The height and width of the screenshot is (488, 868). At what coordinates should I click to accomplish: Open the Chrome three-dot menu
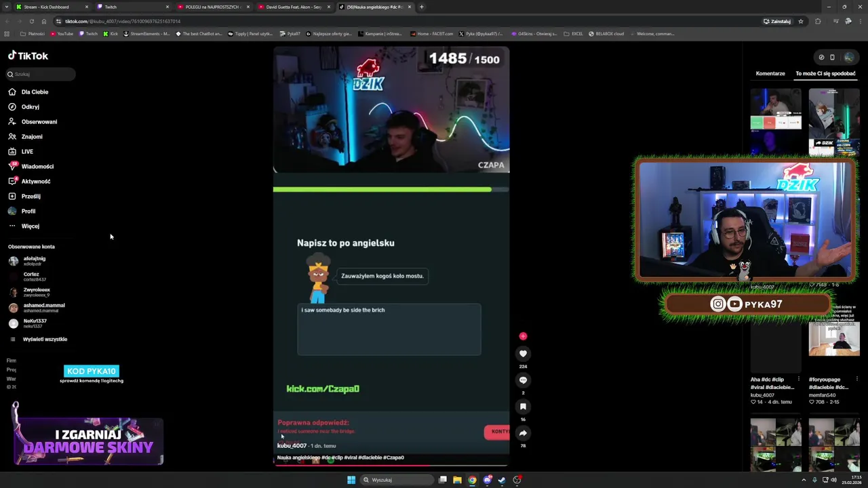pyautogui.click(x=859, y=21)
